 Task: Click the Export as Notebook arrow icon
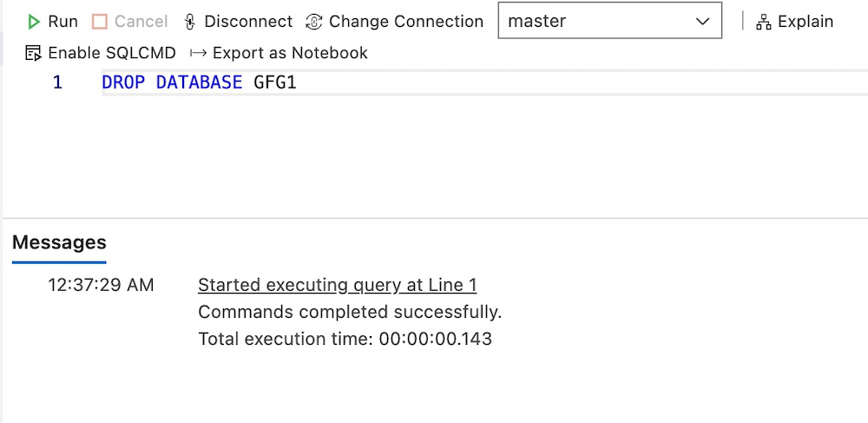tap(198, 53)
